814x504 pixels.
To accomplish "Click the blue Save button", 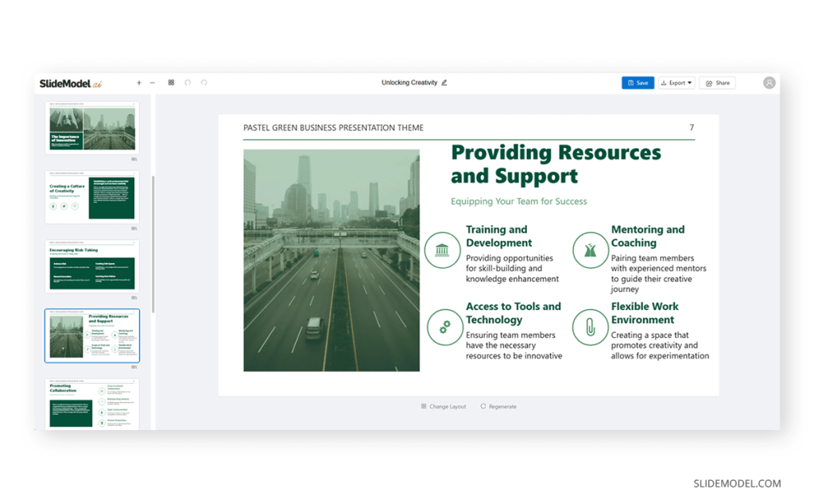I will click(x=638, y=83).
